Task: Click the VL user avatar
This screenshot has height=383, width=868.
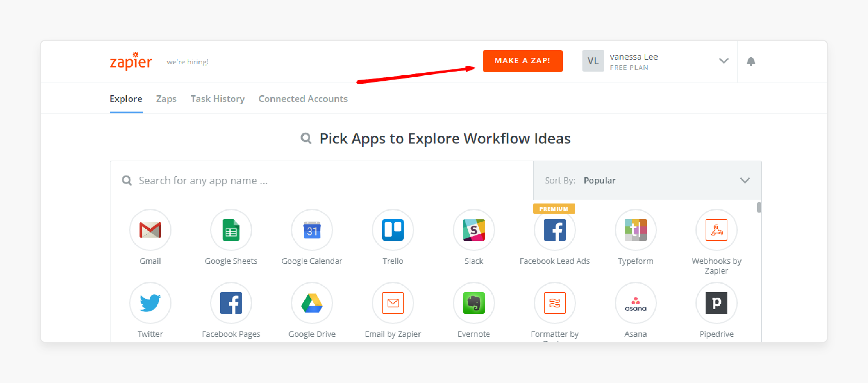Action: pyautogui.click(x=593, y=61)
